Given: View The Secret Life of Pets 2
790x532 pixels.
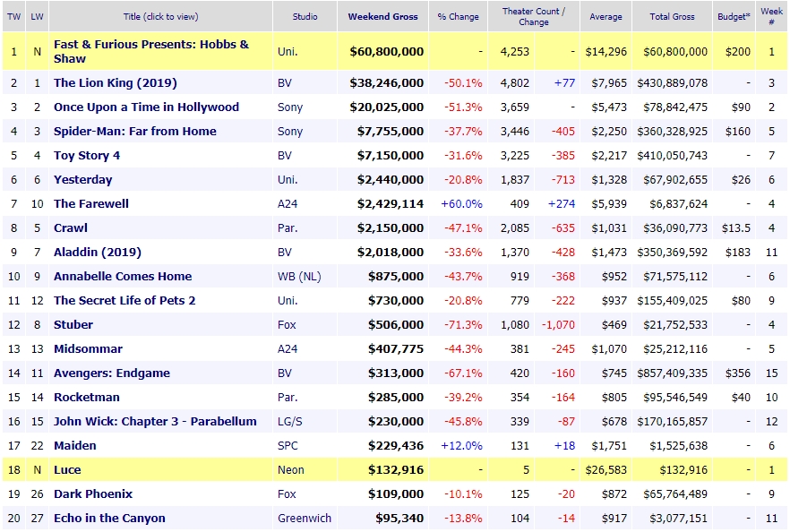Looking at the screenshot, I should pos(125,301).
